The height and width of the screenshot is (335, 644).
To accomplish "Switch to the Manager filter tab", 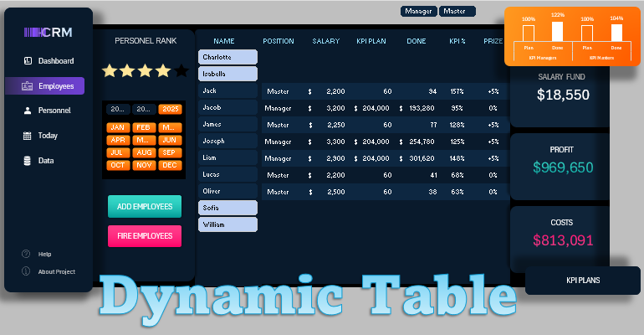I will (419, 12).
